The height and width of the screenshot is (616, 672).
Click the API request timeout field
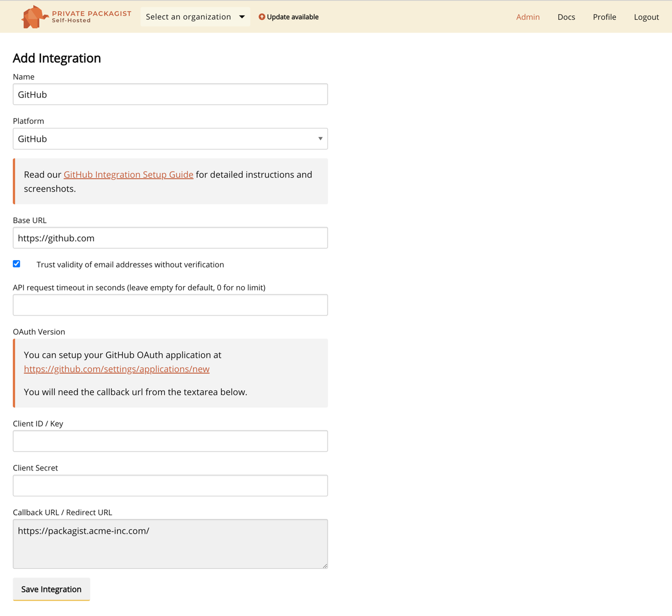click(x=170, y=305)
